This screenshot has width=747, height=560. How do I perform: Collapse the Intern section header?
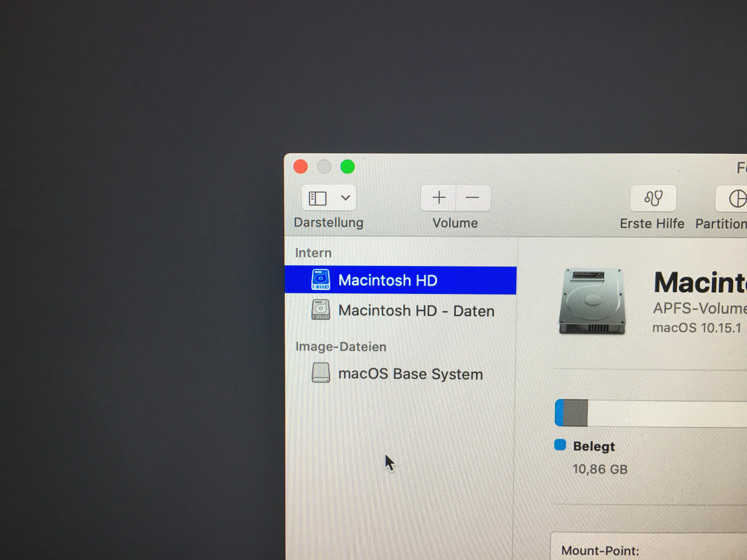point(313,252)
